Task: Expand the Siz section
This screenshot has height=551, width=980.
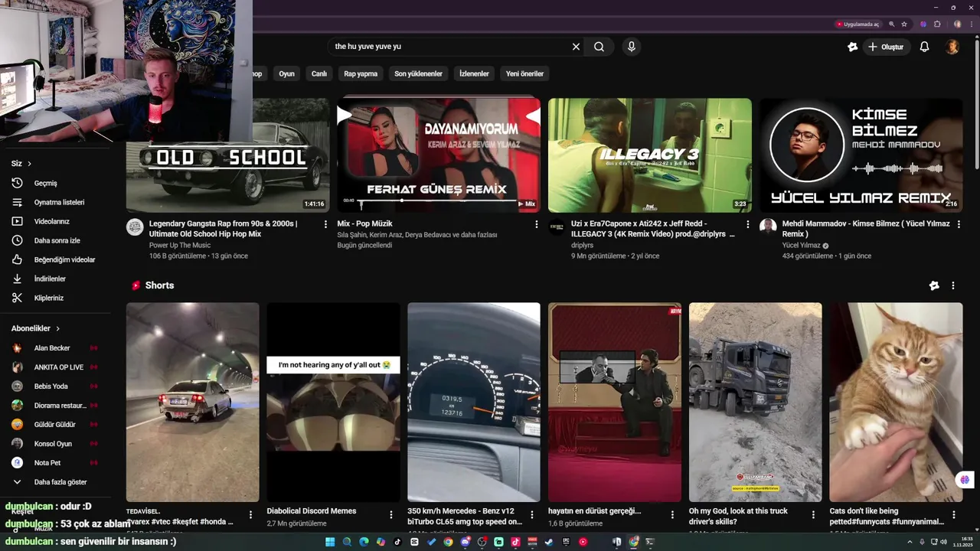Action: point(21,164)
